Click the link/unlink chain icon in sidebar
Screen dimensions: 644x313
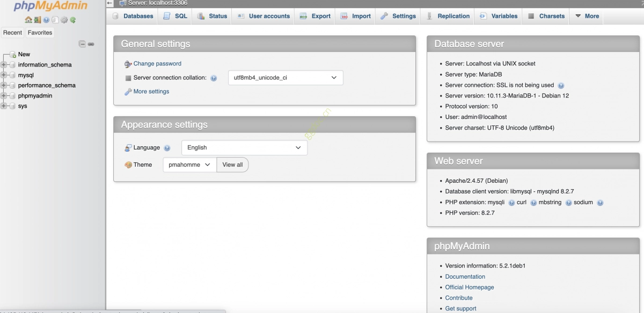click(x=91, y=44)
